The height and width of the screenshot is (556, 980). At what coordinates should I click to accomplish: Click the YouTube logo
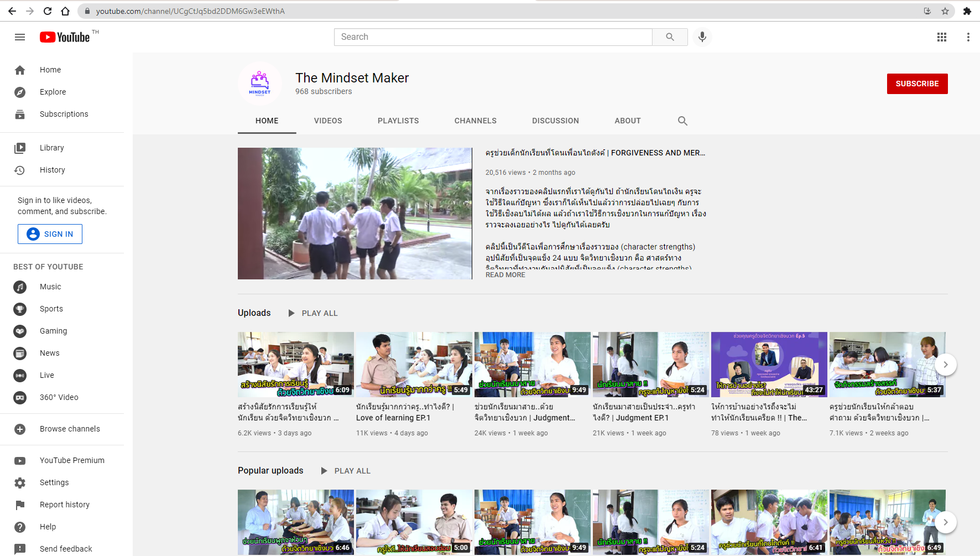[x=65, y=37]
